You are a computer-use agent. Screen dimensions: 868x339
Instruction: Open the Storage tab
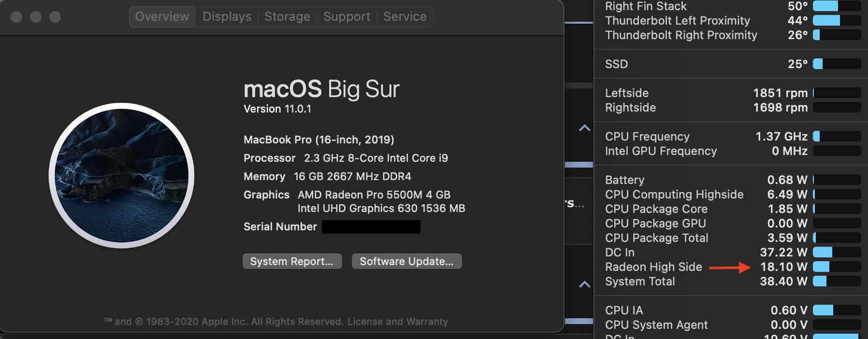coord(287,17)
